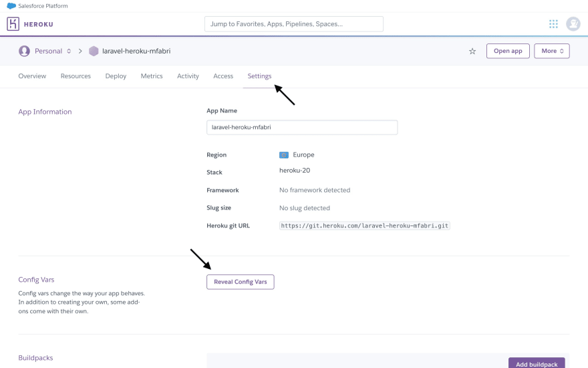Click the HEROKU wordmark link
The width and height of the screenshot is (588, 368).
pos(39,24)
